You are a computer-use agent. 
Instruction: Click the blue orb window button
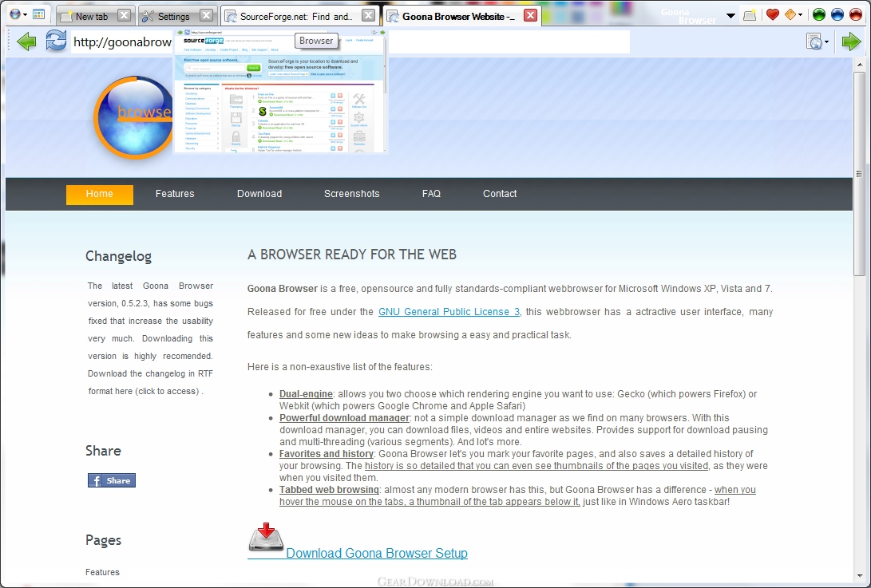point(837,15)
